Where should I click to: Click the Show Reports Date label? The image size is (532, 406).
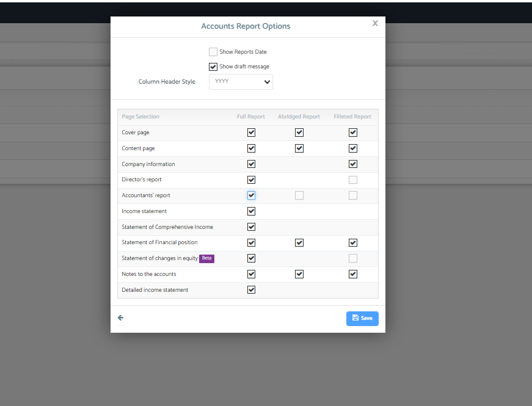click(x=243, y=52)
